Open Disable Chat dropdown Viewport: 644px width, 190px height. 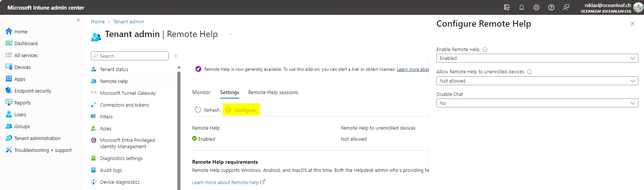[537, 103]
